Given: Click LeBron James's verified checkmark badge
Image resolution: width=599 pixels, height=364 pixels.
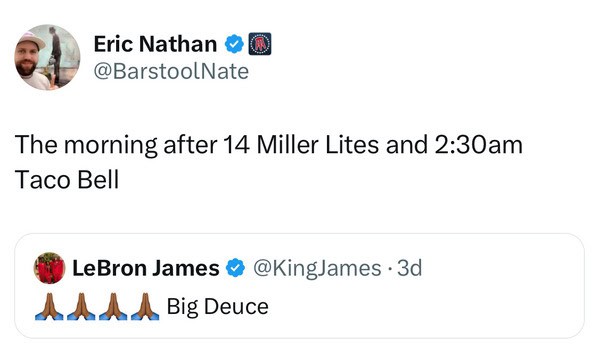Looking at the screenshot, I should [235, 268].
